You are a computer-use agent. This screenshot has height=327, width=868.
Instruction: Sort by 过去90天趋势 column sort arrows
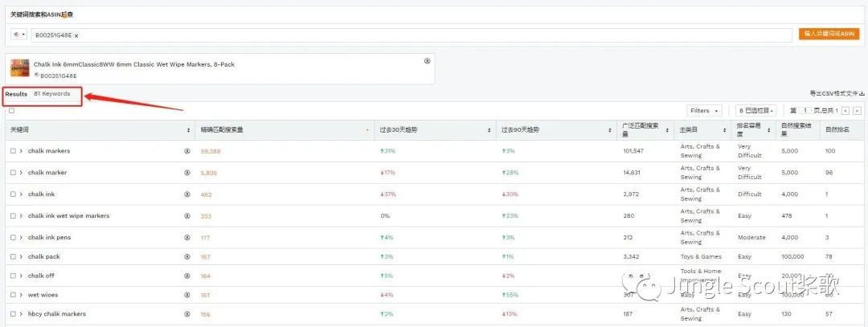tap(610, 130)
